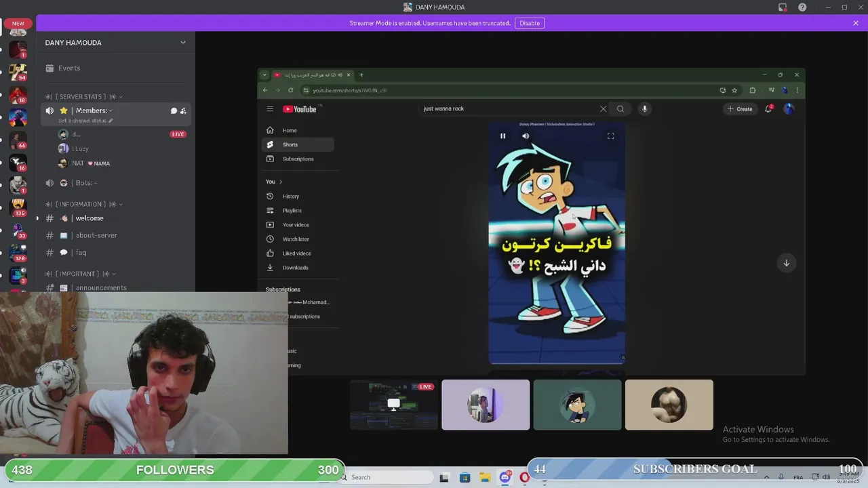Open Discord from Windows taskbar
868x488 pixels.
pos(505,477)
